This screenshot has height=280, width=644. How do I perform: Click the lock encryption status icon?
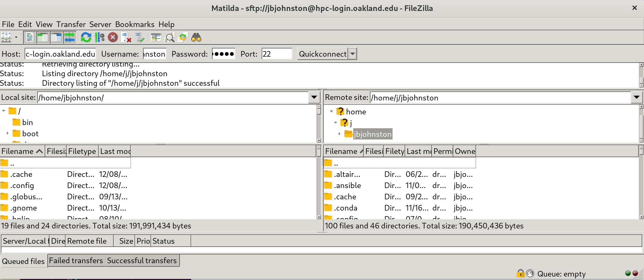coord(520,273)
